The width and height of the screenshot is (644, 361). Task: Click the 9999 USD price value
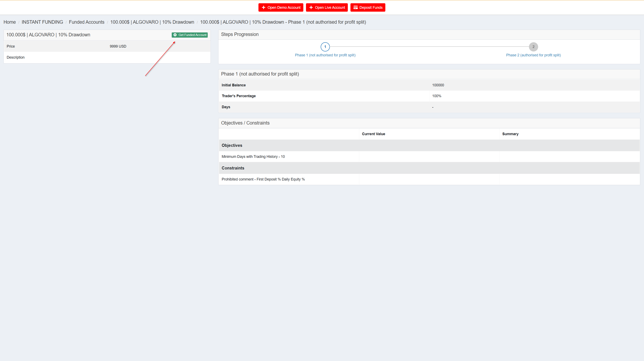(x=118, y=46)
